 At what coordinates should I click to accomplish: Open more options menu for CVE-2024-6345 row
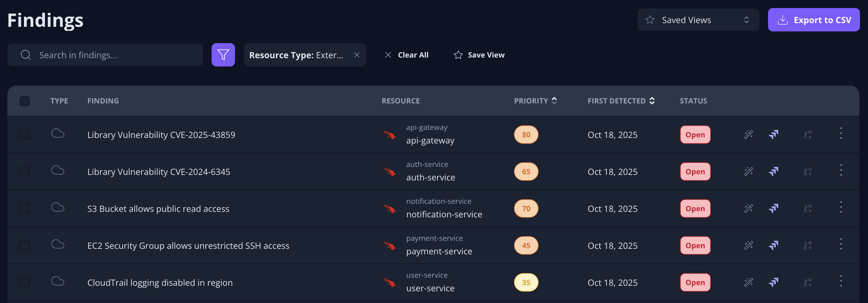click(841, 170)
